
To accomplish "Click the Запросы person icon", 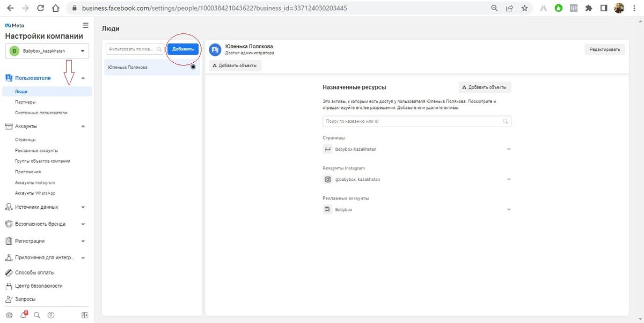I will tap(9, 299).
